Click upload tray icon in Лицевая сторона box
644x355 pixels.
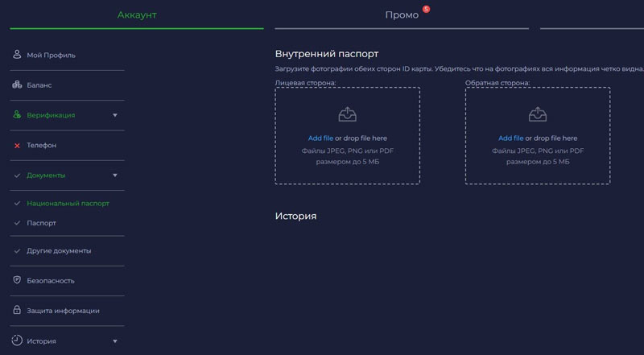pos(347,114)
